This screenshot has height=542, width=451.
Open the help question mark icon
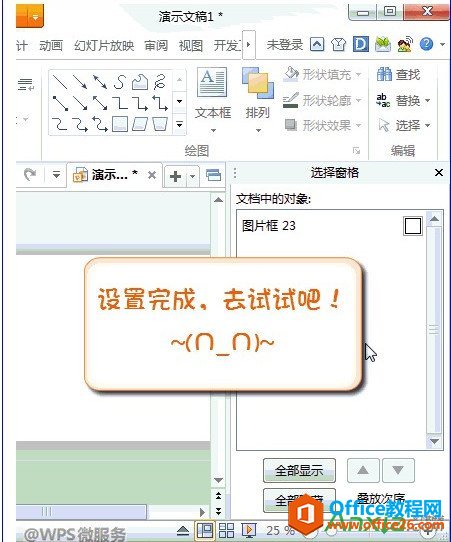[426, 44]
